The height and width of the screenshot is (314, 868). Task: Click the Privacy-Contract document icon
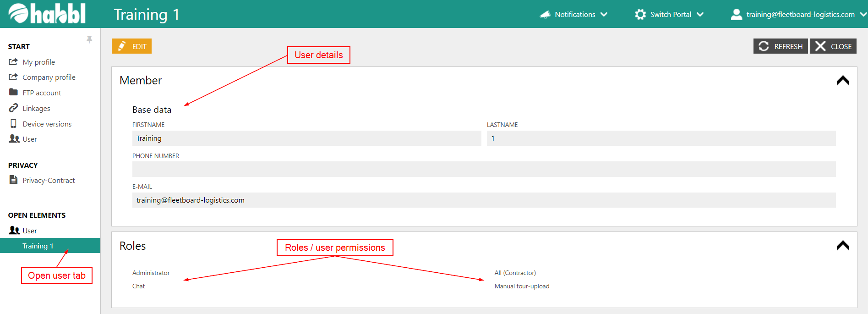(13, 180)
